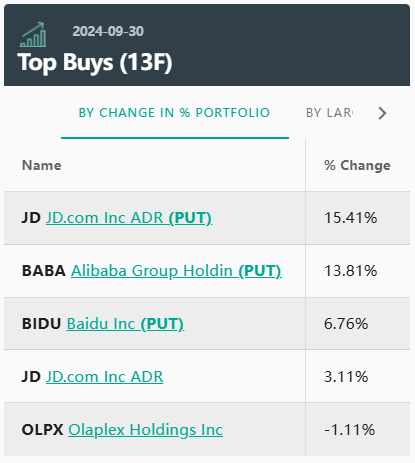Open the JD.com Inc ADR (PUT) link

[129, 218]
